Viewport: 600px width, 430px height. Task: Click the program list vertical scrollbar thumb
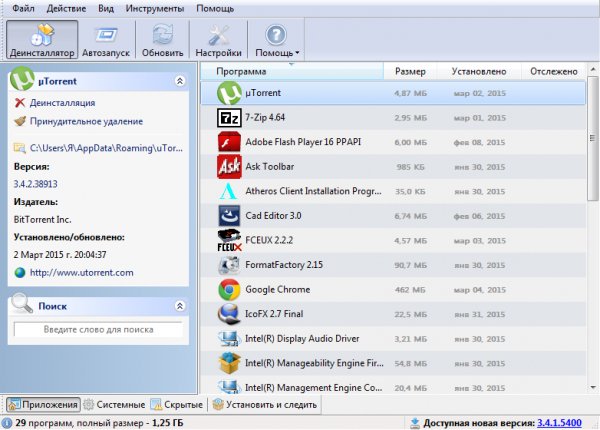point(593,138)
